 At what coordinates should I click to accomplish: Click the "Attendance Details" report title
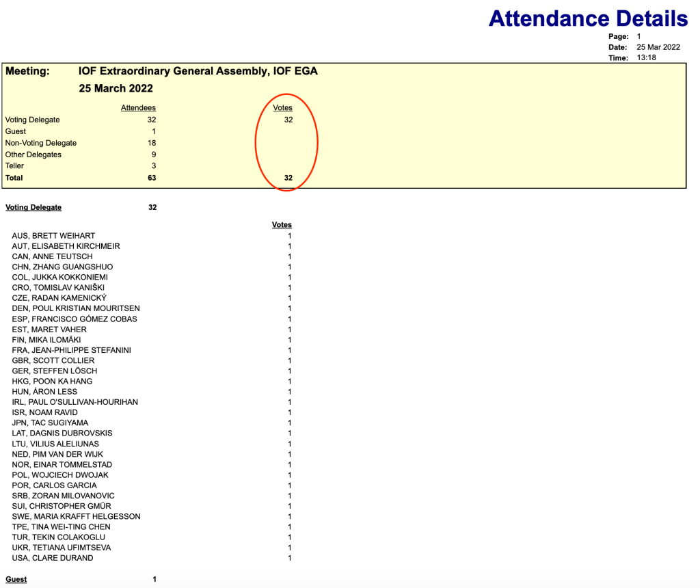[x=588, y=18]
